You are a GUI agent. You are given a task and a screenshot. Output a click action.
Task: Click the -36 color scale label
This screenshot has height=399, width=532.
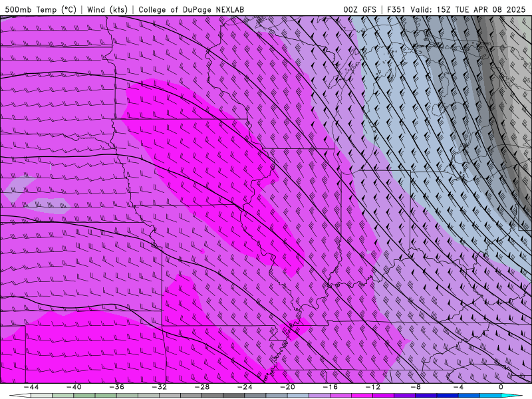click(117, 387)
